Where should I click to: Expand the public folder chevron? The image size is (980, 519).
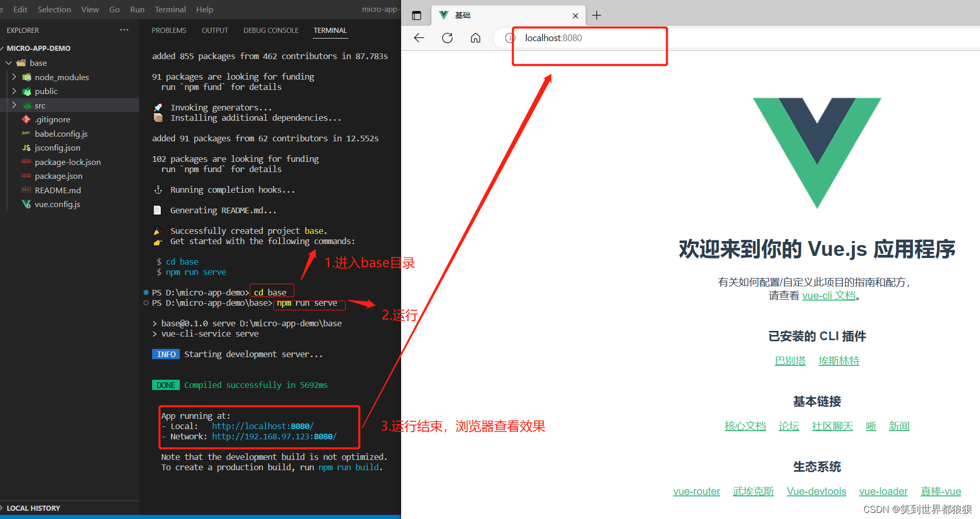(x=14, y=91)
